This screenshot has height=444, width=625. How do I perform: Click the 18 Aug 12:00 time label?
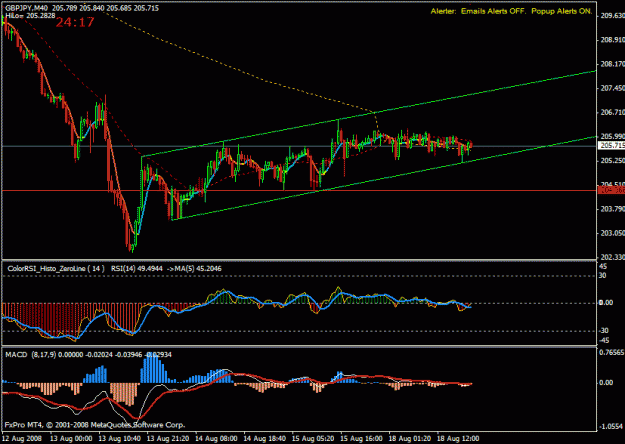pyautogui.click(x=458, y=438)
